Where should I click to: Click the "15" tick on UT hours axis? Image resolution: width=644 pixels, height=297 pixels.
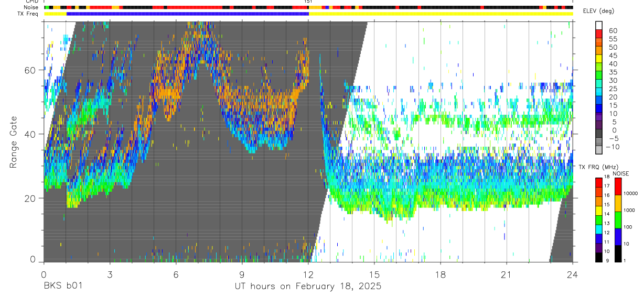pos(374,274)
